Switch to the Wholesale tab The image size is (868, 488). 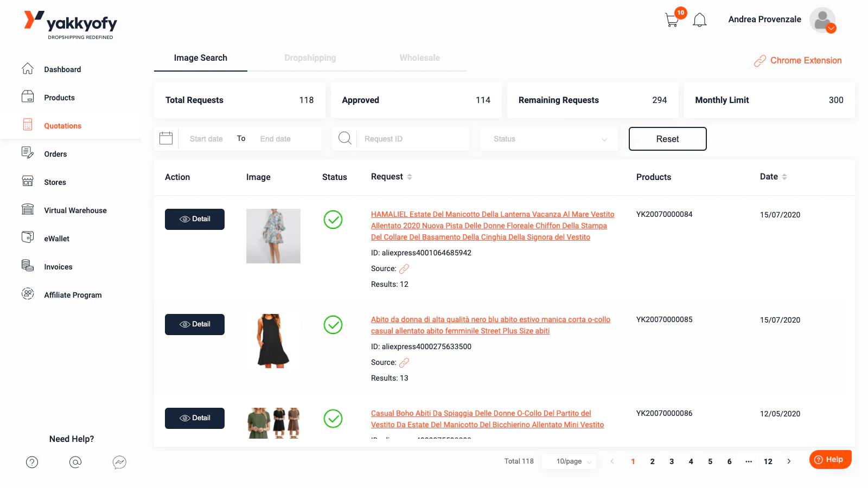419,58
